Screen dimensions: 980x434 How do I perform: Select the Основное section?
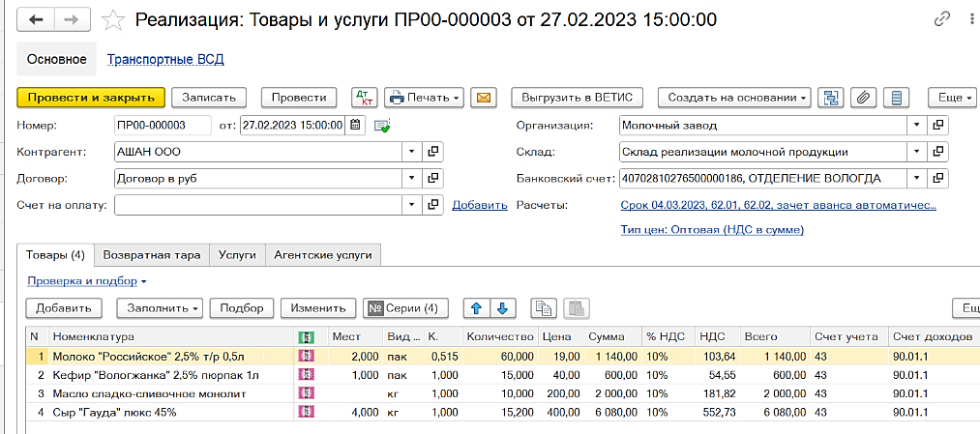click(x=56, y=60)
